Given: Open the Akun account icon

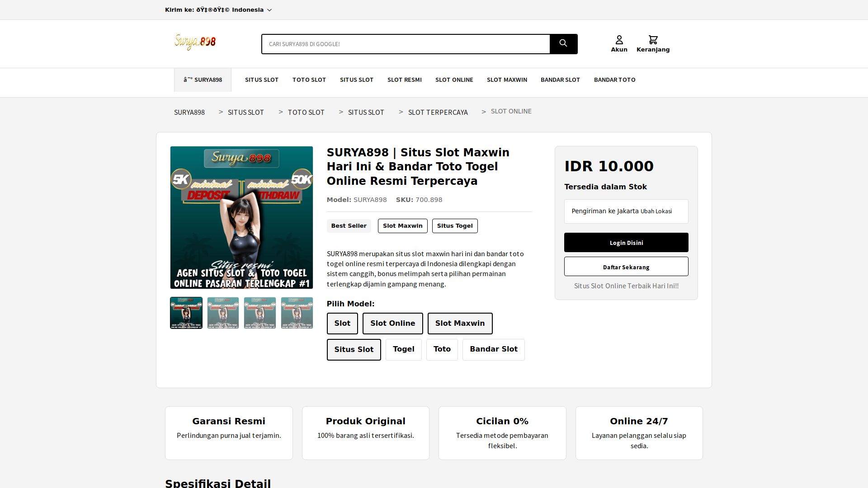Looking at the screenshot, I should click(619, 44).
